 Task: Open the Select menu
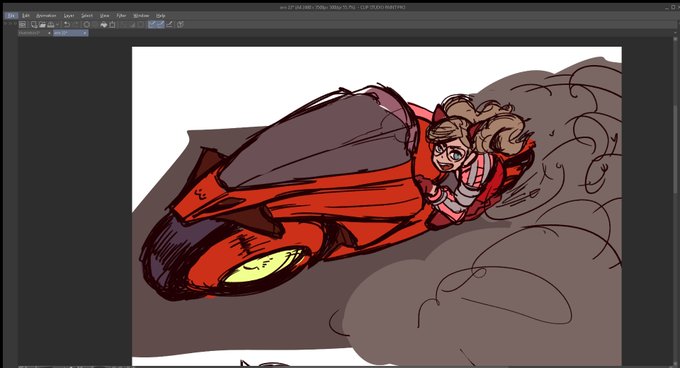[87, 16]
